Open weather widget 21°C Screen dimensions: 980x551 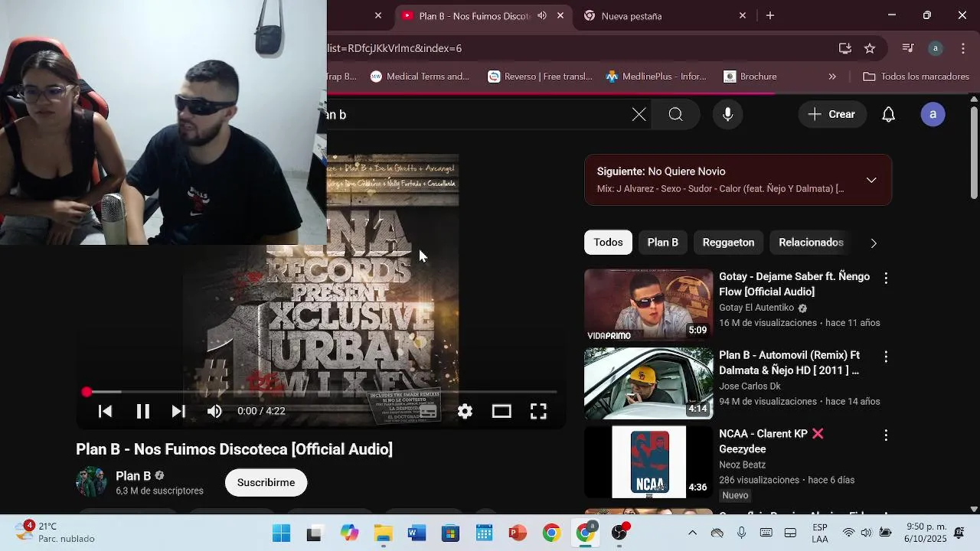(x=55, y=533)
